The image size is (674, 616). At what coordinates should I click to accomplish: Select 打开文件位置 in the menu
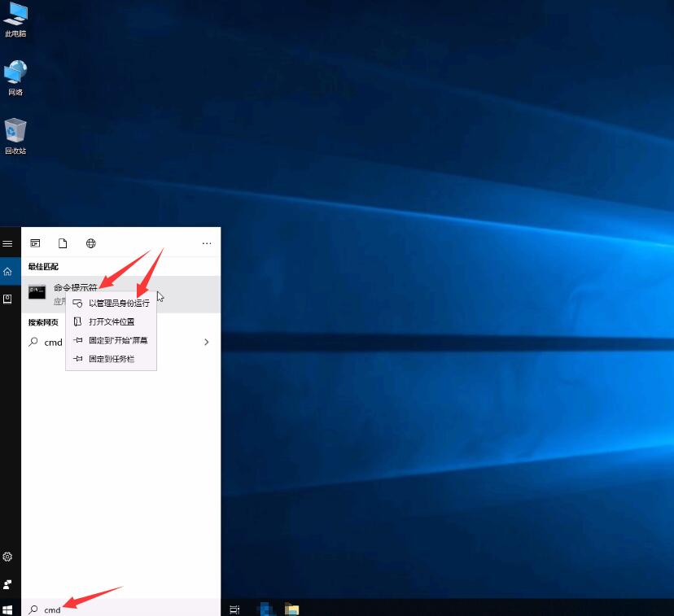(x=112, y=321)
